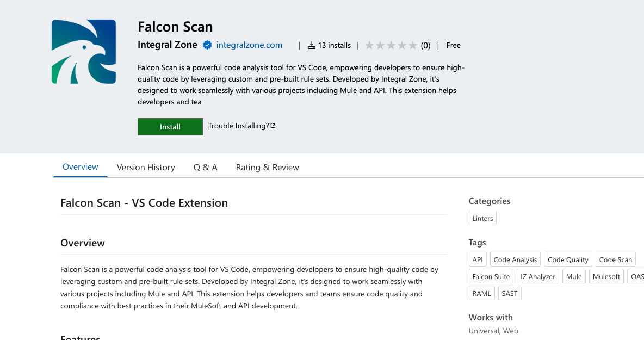Open the five-star rating summary

tap(391, 45)
